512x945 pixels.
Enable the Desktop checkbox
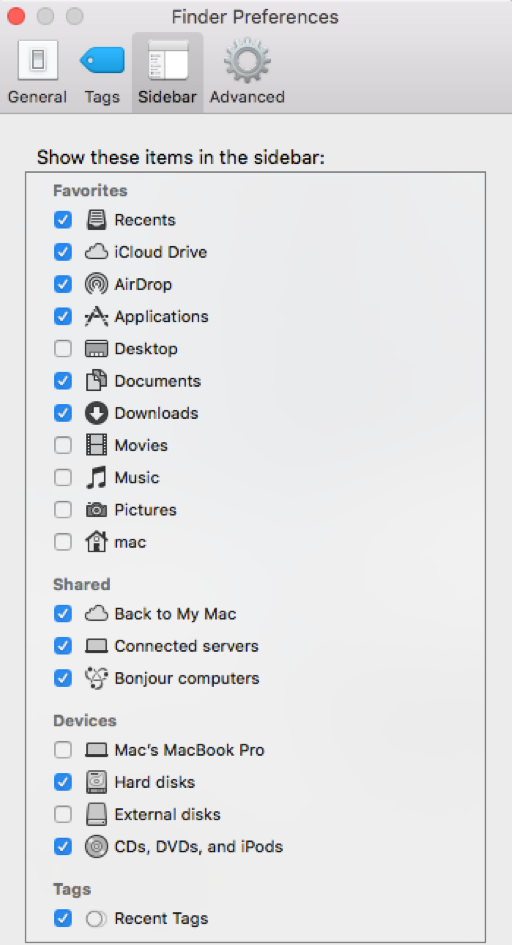click(63, 349)
